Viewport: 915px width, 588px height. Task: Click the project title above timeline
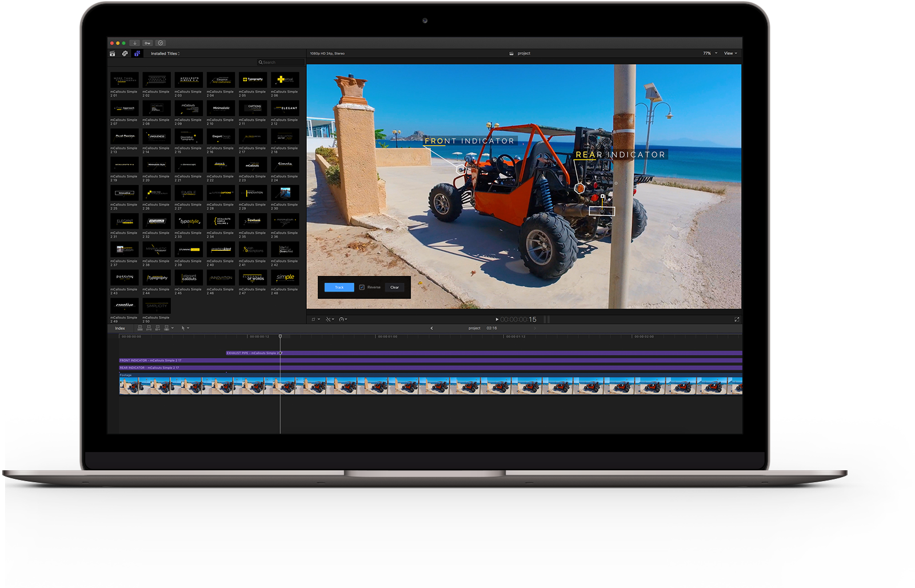click(474, 328)
